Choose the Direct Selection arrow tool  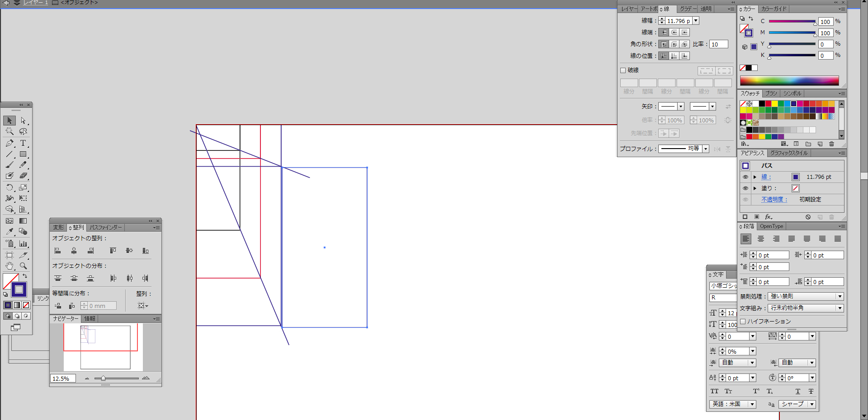[x=23, y=121]
